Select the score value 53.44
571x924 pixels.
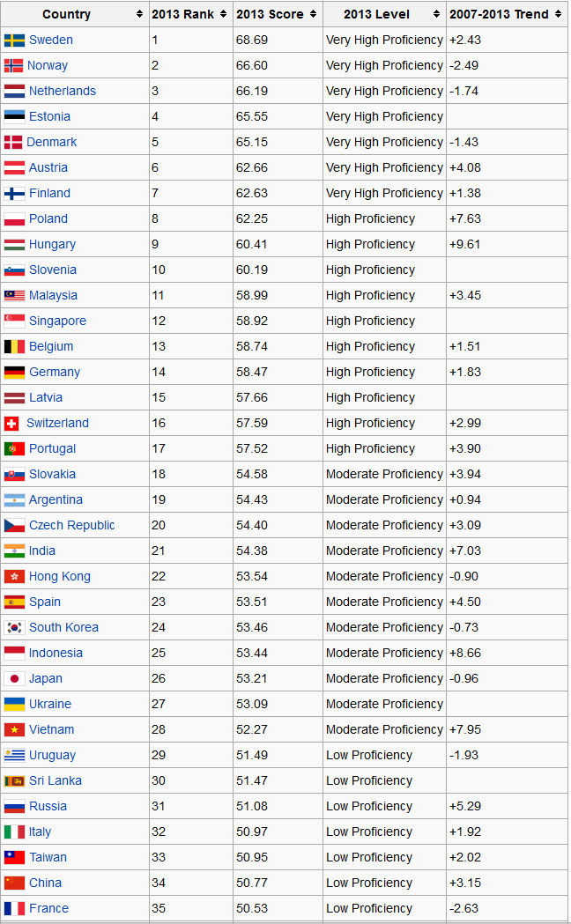click(x=252, y=653)
